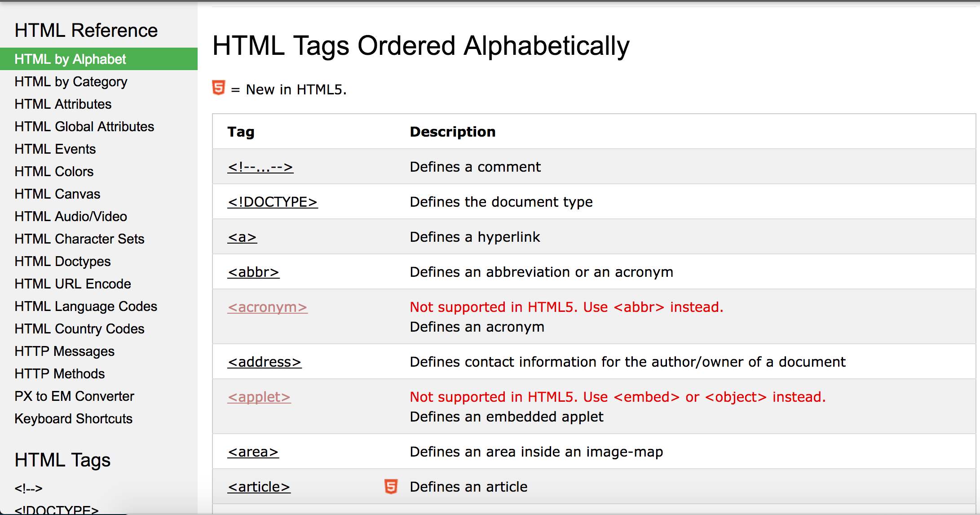Click the deprecated <acronym> tag link
The height and width of the screenshot is (515, 980).
click(x=267, y=307)
